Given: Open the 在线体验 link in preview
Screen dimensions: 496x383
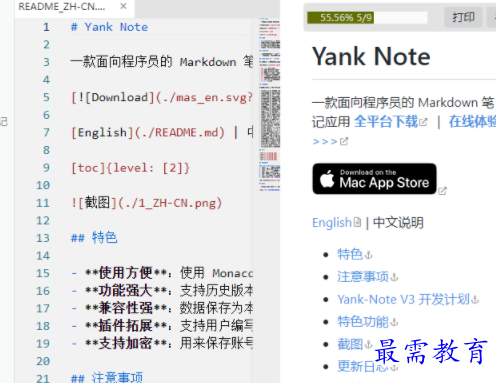Looking at the screenshot, I should 472,122.
